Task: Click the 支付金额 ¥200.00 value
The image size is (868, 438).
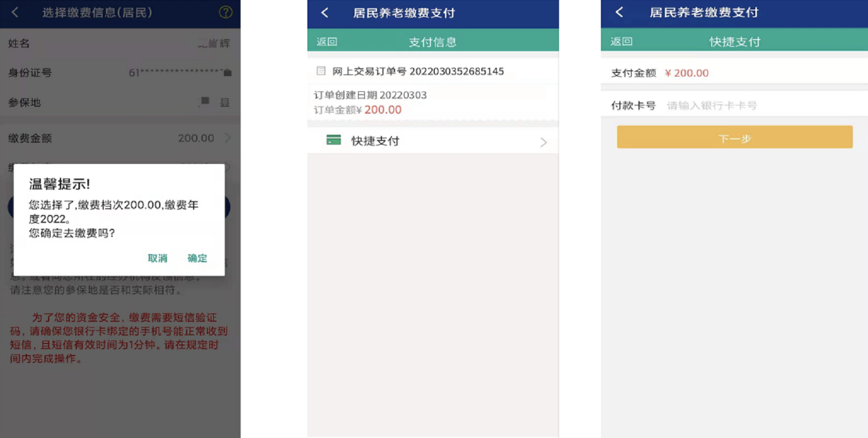Action: click(x=687, y=73)
